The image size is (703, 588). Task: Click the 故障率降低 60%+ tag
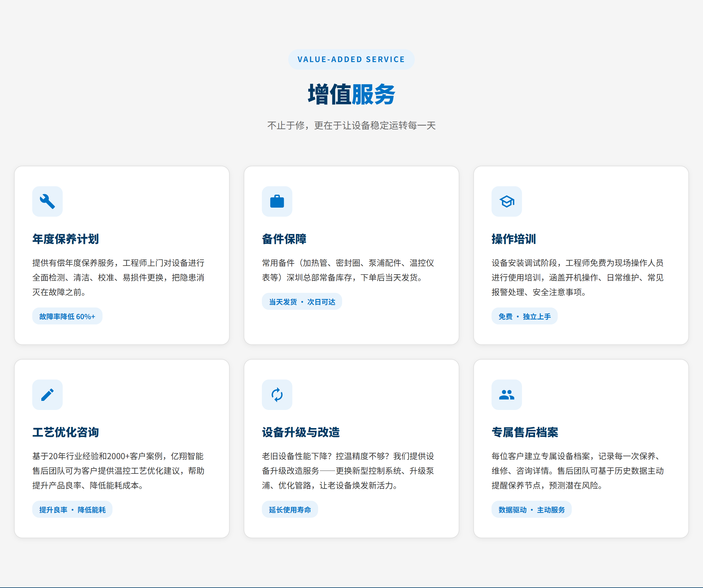(x=67, y=316)
